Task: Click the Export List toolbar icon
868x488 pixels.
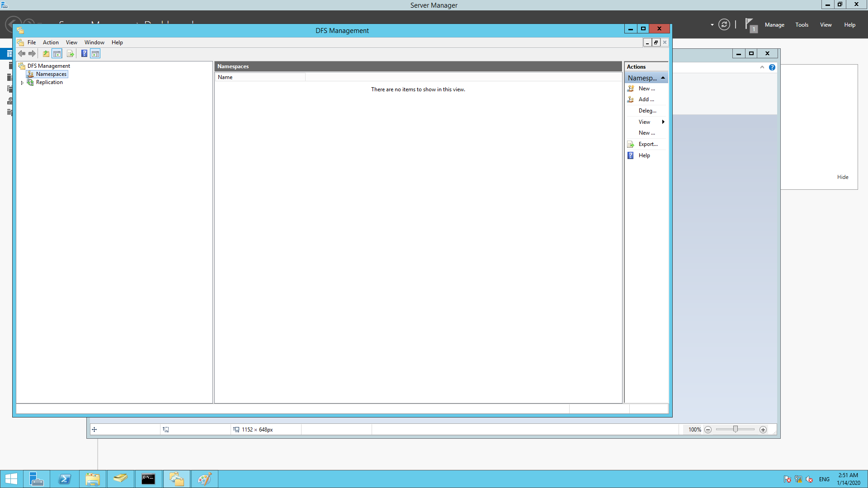Action: (x=71, y=53)
